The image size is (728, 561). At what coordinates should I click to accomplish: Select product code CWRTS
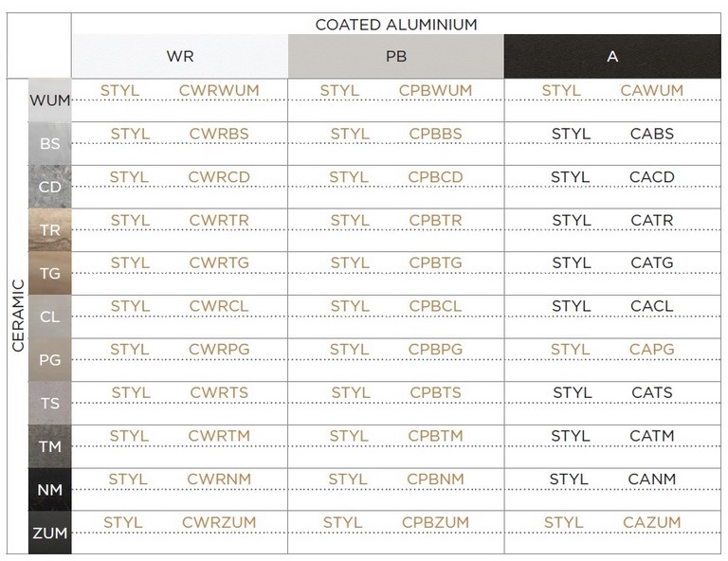click(219, 392)
